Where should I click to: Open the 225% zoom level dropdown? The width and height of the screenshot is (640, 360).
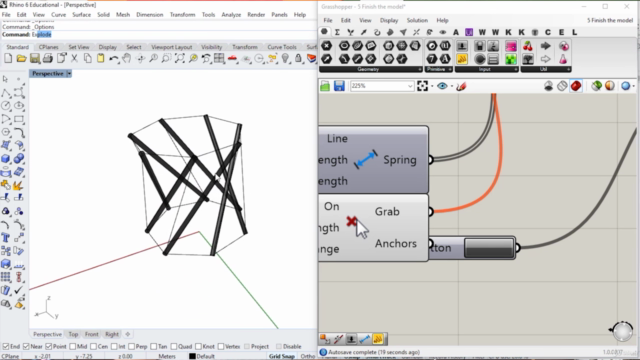pos(410,86)
